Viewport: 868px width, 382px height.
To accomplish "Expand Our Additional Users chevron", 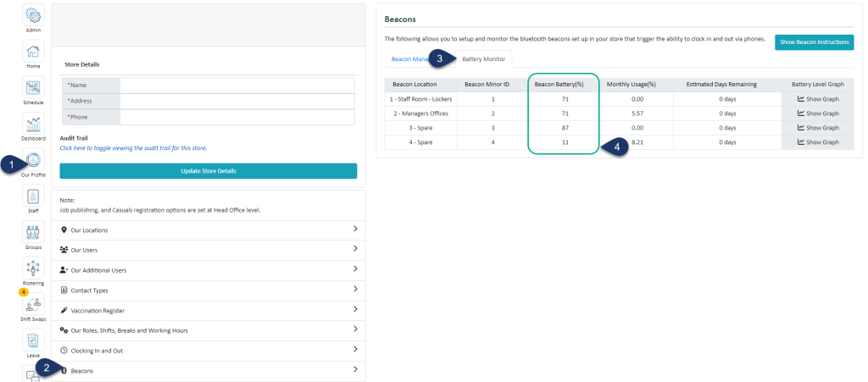I will [355, 269].
